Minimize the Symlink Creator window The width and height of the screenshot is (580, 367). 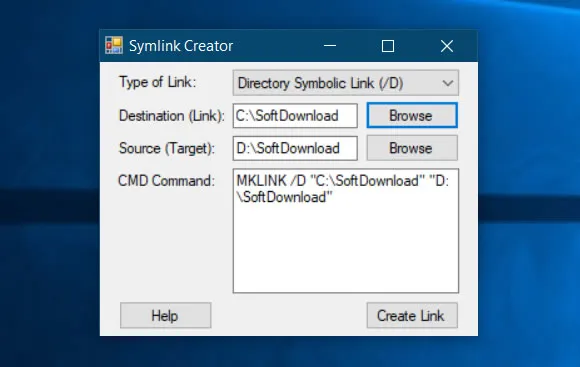[x=330, y=46]
